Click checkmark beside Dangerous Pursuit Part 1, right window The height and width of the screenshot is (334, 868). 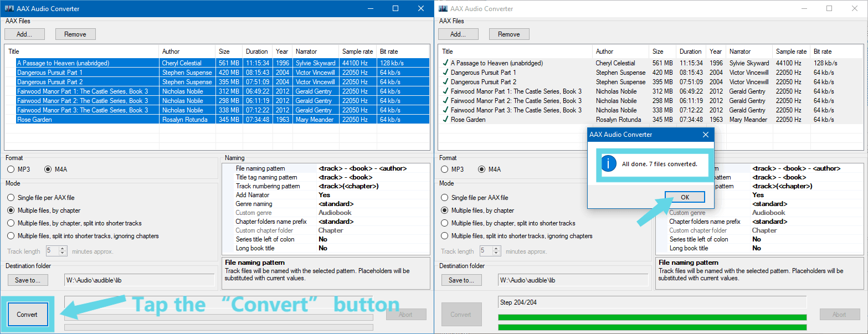coord(445,72)
